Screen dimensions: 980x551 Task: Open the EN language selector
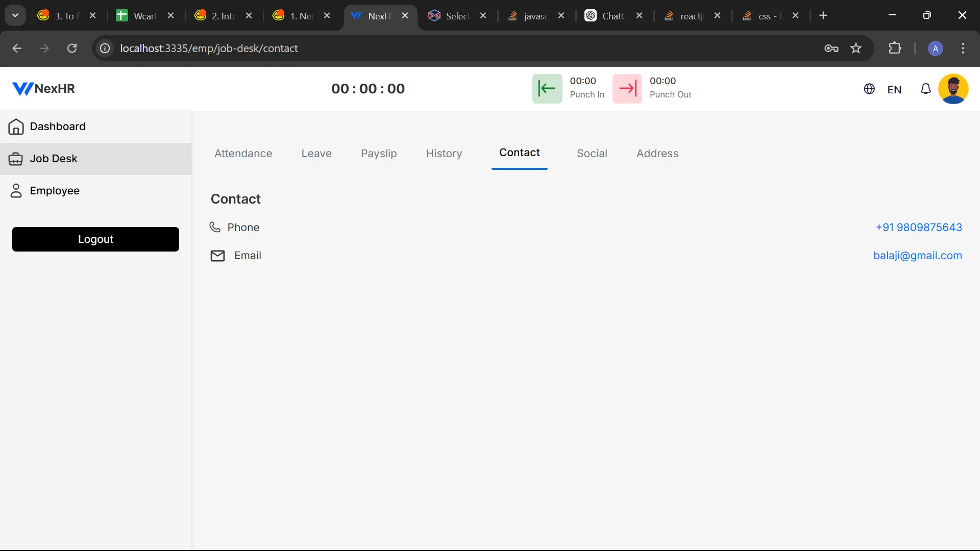click(894, 90)
